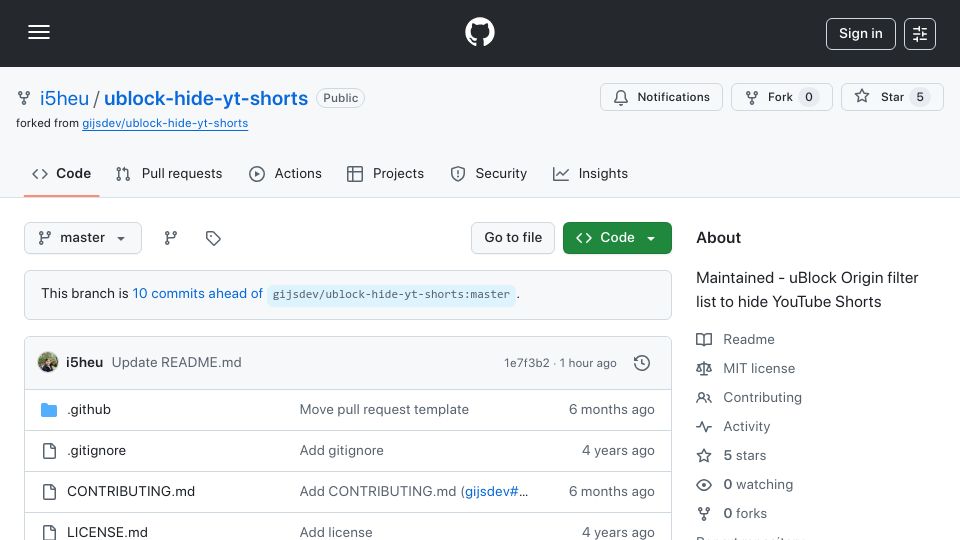
Task: Open the forked-from gijsdev/ublock-hide-yt-shorts link
Action: click(165, 123)
